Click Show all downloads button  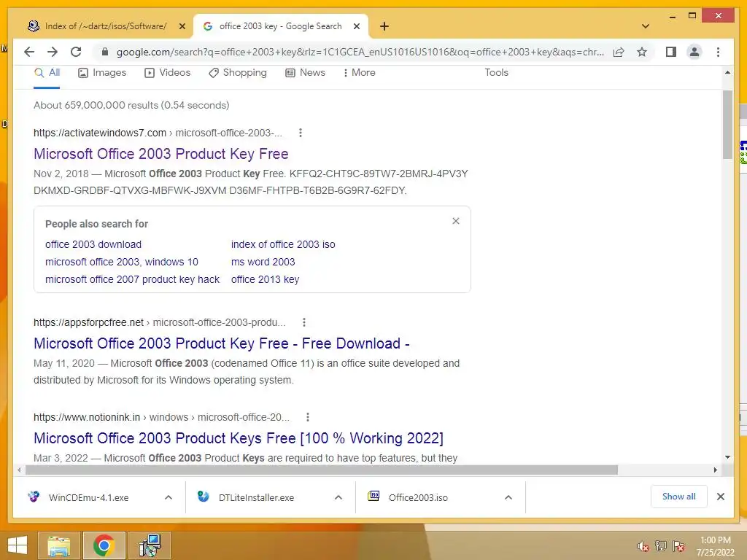679,497
